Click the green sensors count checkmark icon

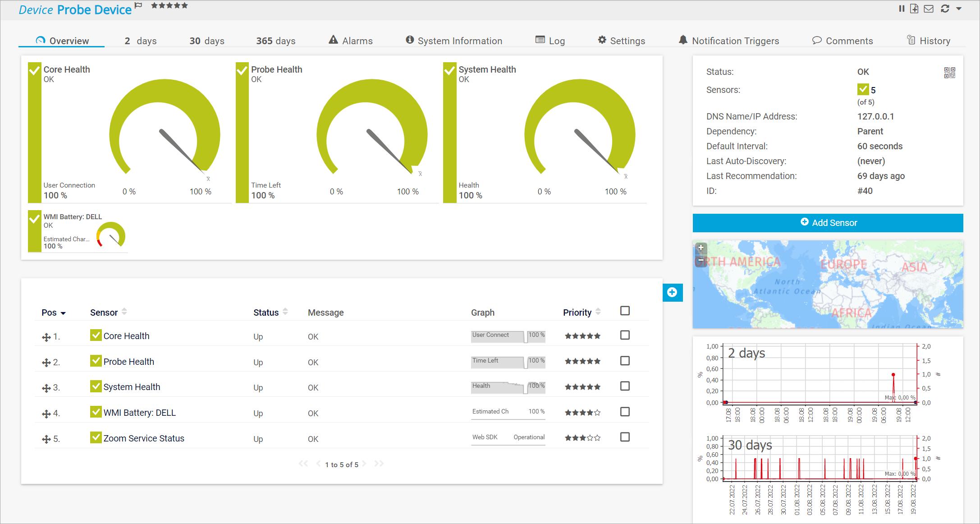[x=863, y=89]
